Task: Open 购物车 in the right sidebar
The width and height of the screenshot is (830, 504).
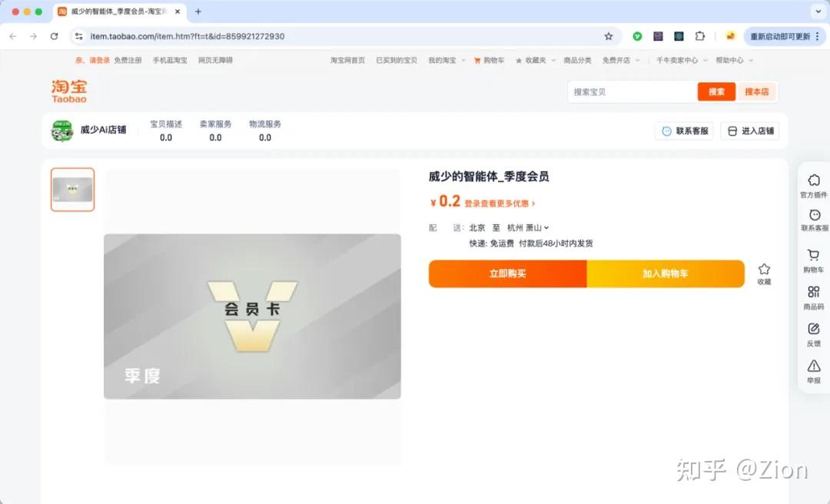Action: (x=814, y=261)
